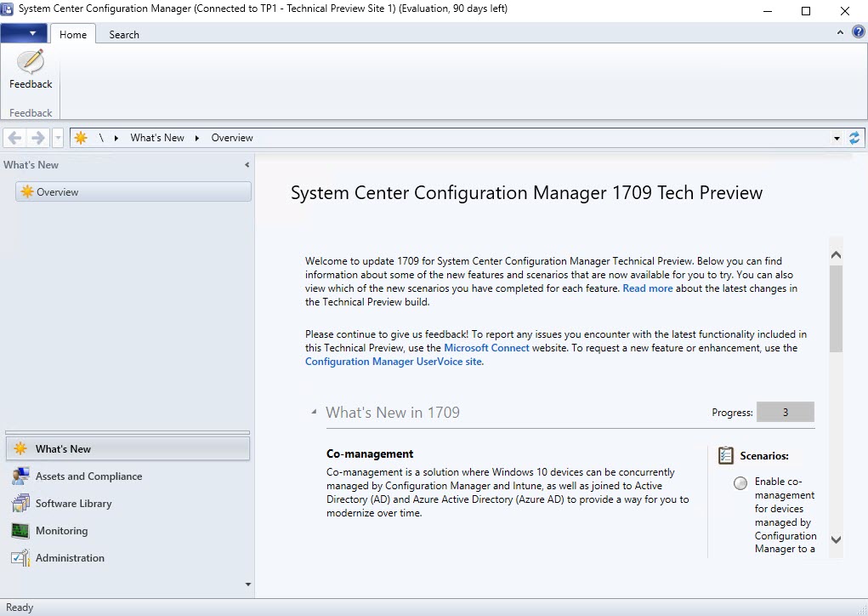868x616 pixels.
Task: Click the Feedback pencil icon in ribbon
Action: tap(31, 61)
